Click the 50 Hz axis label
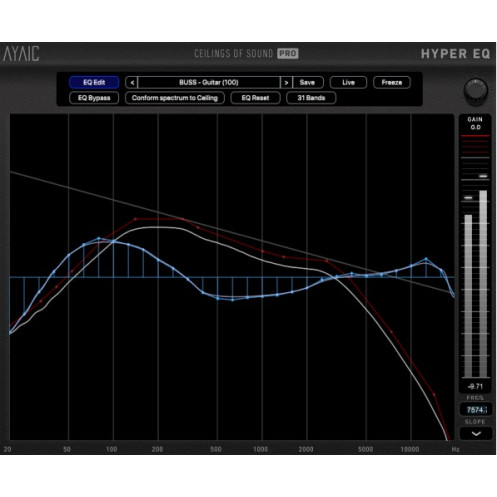The image size is (497, 497). (67, 449)
